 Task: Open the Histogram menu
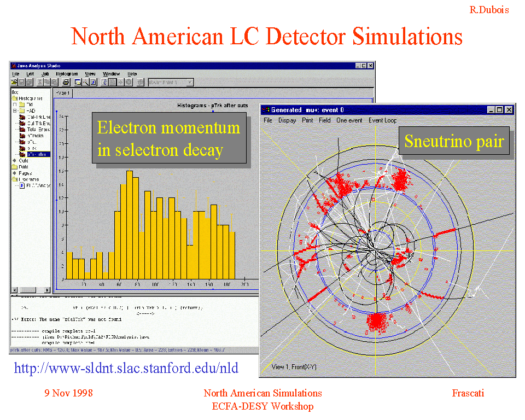(x=67, y=74)
